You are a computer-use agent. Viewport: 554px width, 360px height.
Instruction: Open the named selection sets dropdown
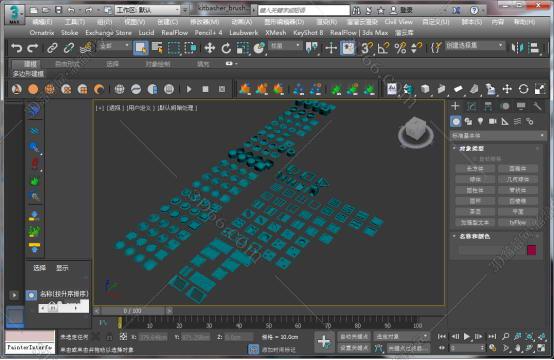coord(474,45)
